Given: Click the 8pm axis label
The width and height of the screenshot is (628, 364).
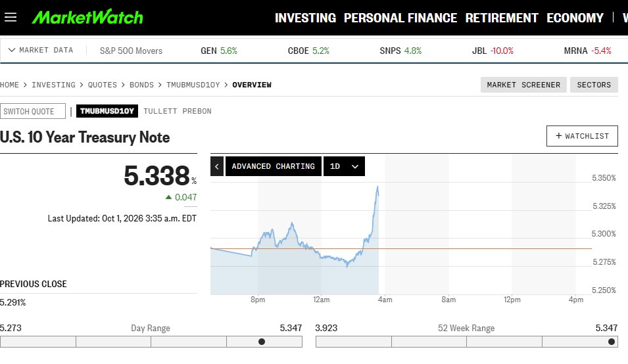Looking at the screenshot, I should pos(258,300).
